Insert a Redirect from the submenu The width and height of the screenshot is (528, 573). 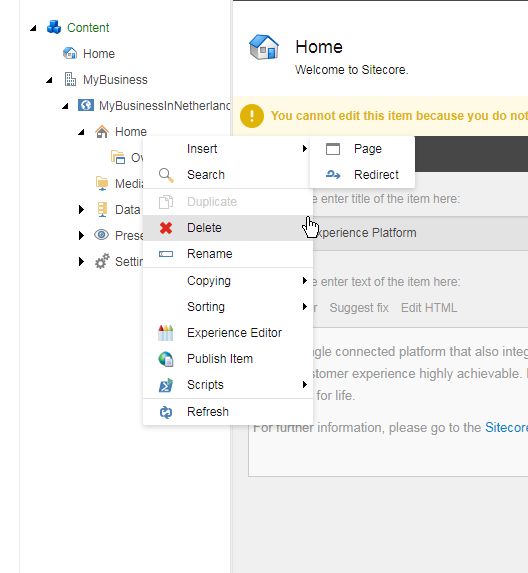point(362,175)
